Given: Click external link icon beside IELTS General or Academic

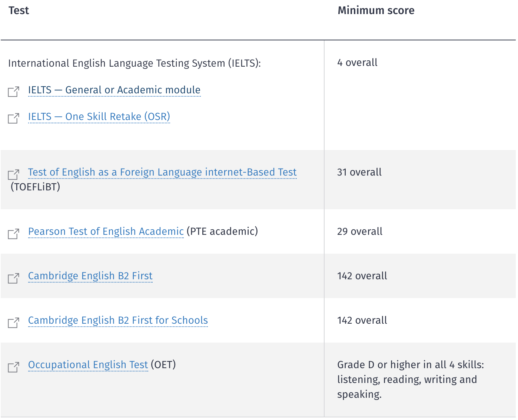Looking at the screenshot, I should (x=14, y=91).
